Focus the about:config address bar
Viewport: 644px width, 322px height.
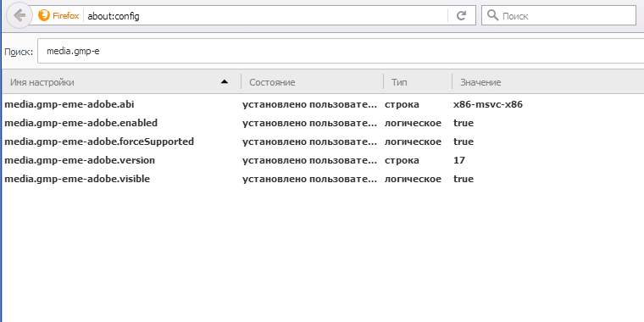tap(263, 16)
